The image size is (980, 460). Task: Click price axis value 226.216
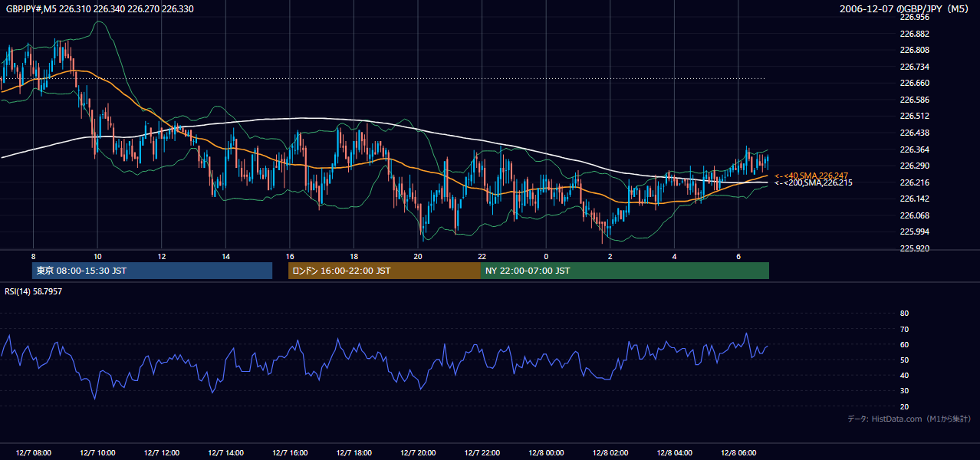(914, 182)
